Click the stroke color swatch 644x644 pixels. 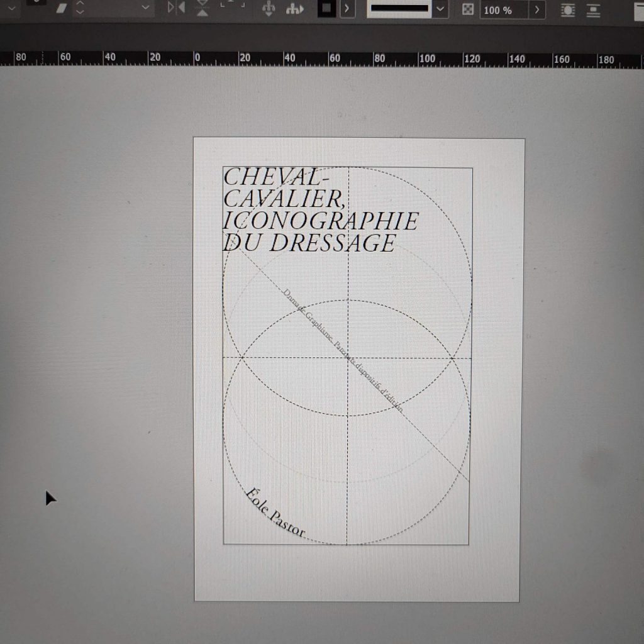tap(326, 9)
